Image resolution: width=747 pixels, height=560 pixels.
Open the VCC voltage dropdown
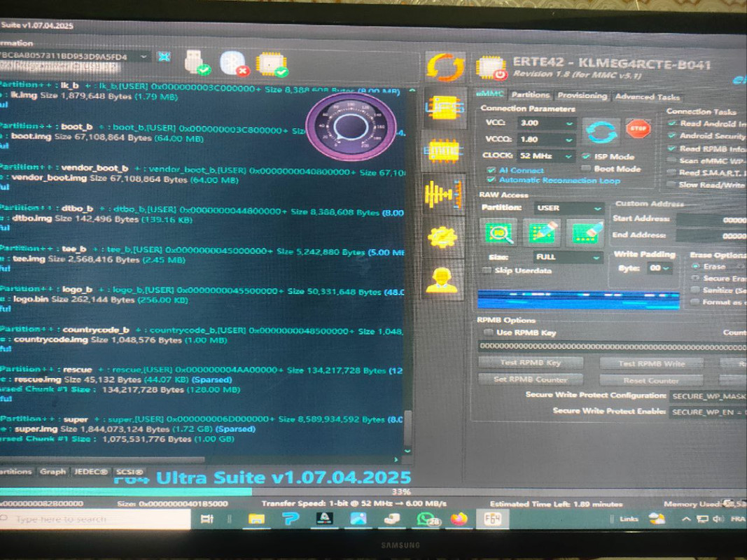click(547, 123)
